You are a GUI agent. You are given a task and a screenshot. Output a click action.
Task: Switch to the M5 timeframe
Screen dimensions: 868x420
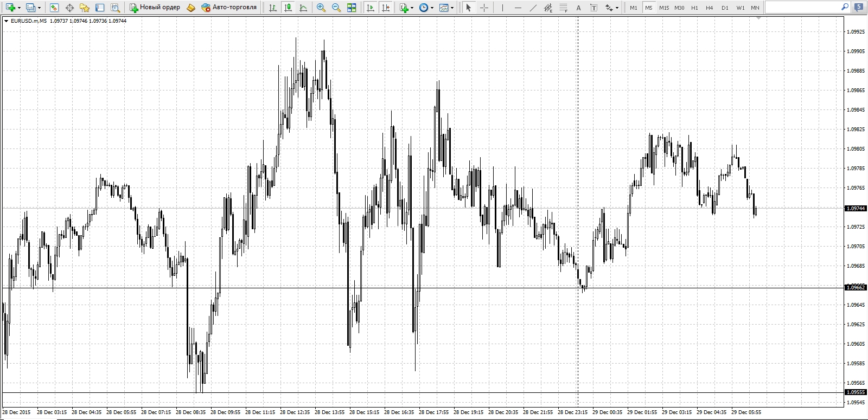pos(649,8)
